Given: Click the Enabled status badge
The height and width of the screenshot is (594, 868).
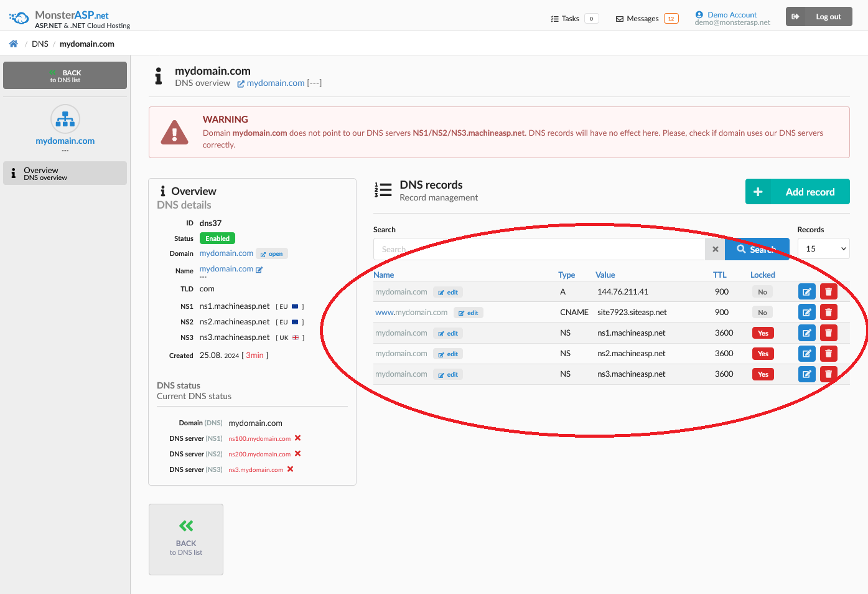Looking at the screenshot, I should pos(217,238).
